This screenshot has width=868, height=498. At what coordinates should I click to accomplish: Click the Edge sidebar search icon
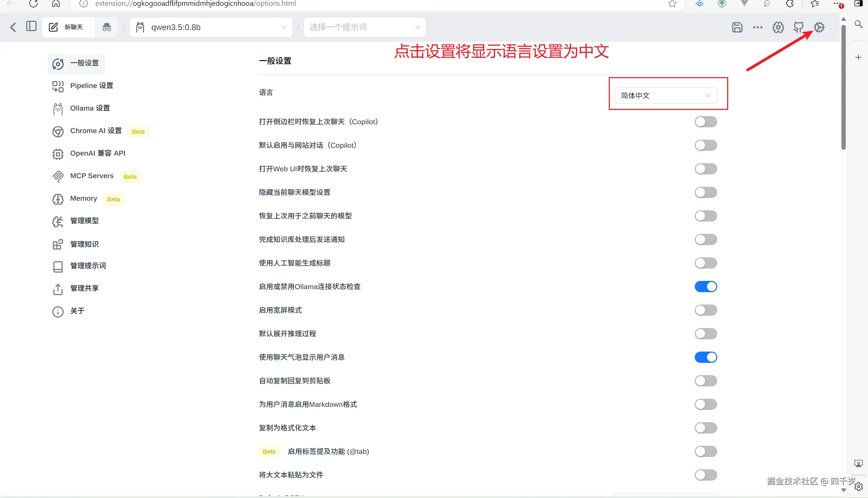[858, 24]
